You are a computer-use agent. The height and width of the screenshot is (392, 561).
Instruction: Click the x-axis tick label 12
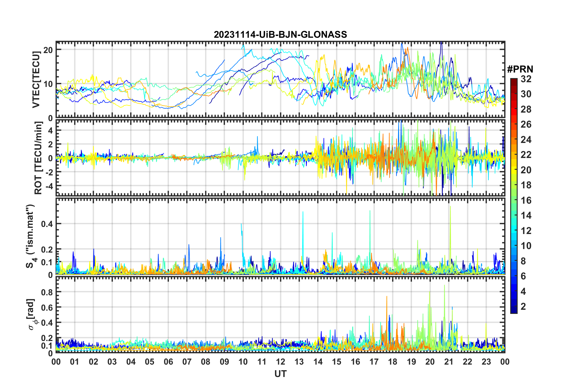pyautogui.click(x=280, y=362)
